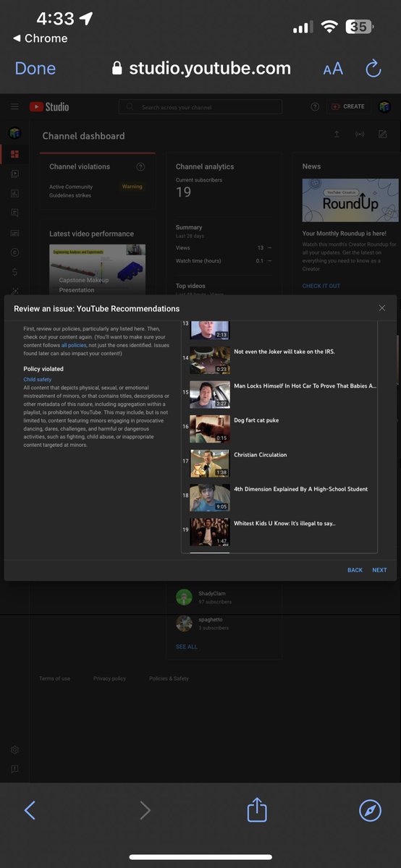Open the YouTube Studio hamburger menu
The width and height of the screenshot is (401, 868).
14,106
